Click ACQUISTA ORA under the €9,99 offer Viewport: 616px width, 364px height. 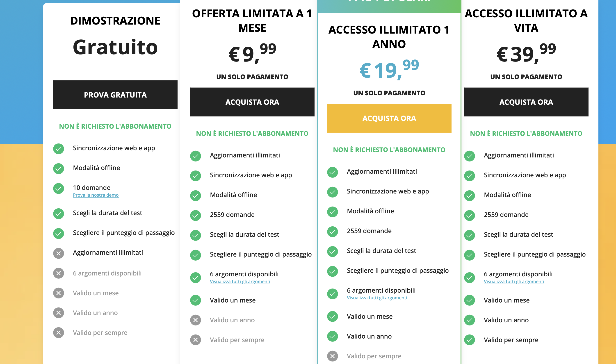(252, 102)
